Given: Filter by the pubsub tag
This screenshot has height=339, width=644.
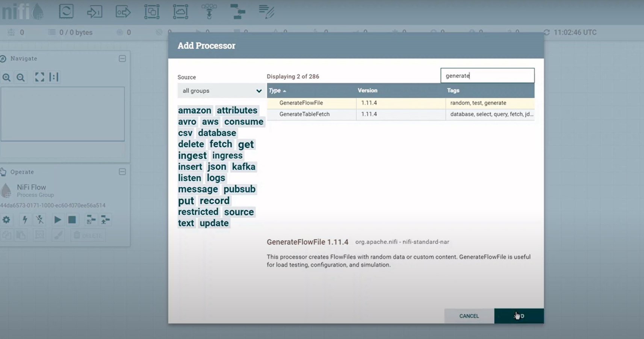Looking at the screenshot, I should (x=239, y=189).
